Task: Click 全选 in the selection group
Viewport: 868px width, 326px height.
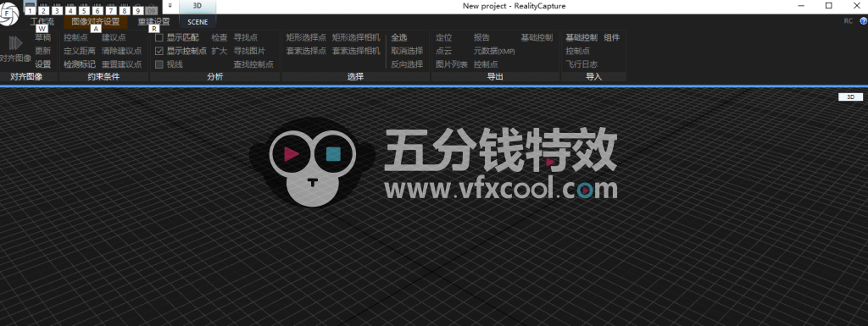Action: click(x=399, y=37)
